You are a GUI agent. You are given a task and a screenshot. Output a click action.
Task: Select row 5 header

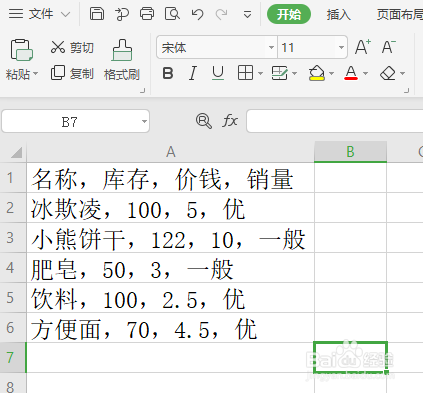[13, 297]
